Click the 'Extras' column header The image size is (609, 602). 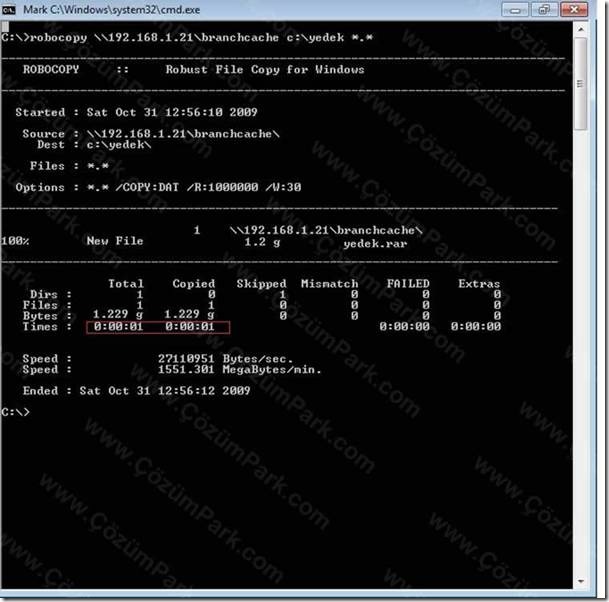point(479,284)
